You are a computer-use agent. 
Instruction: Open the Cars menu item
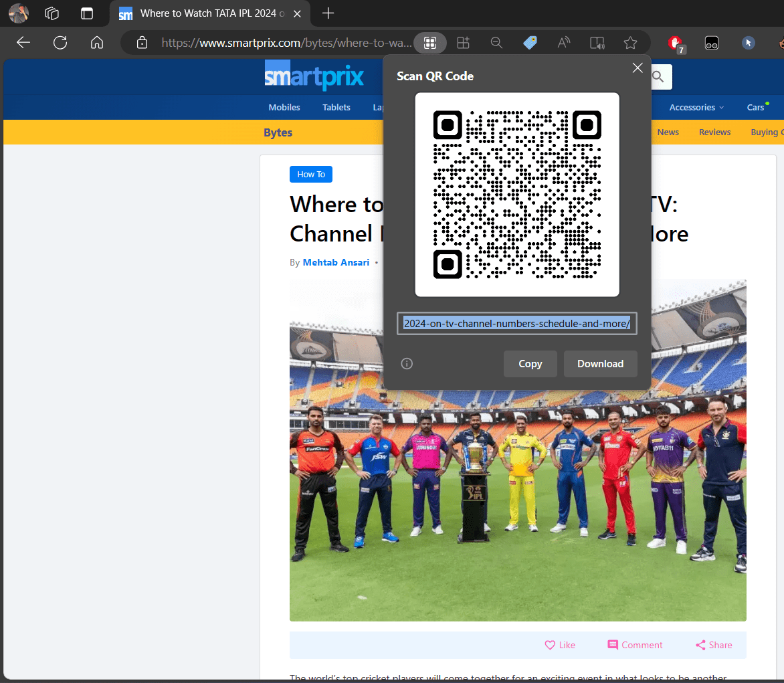[x=755, y=108]
